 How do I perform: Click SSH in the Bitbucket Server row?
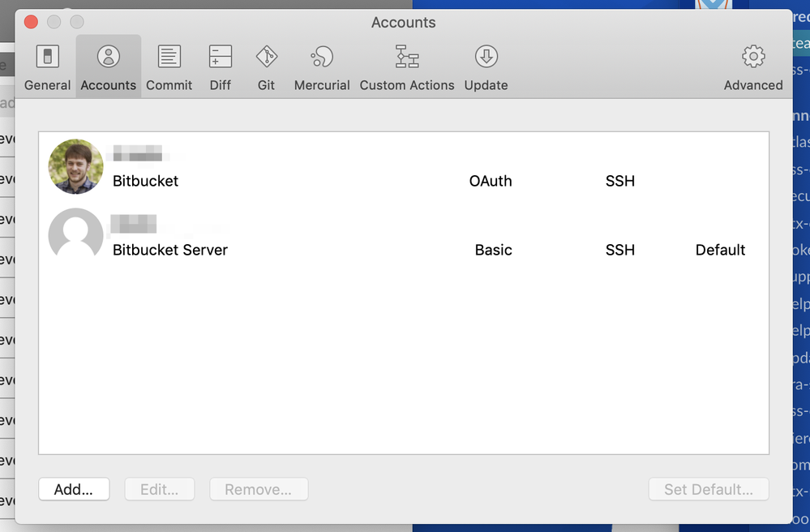(620, 250)
